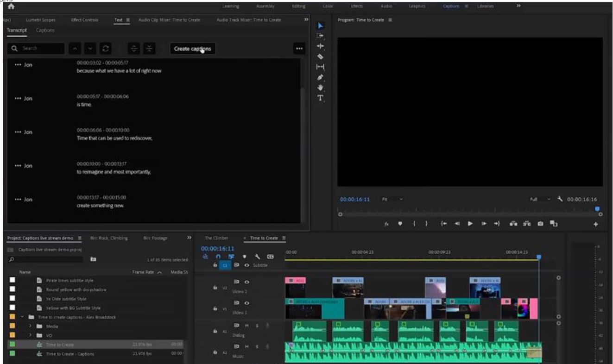
Task: Open Text panel hamburger menu
Action: point(128,20)
